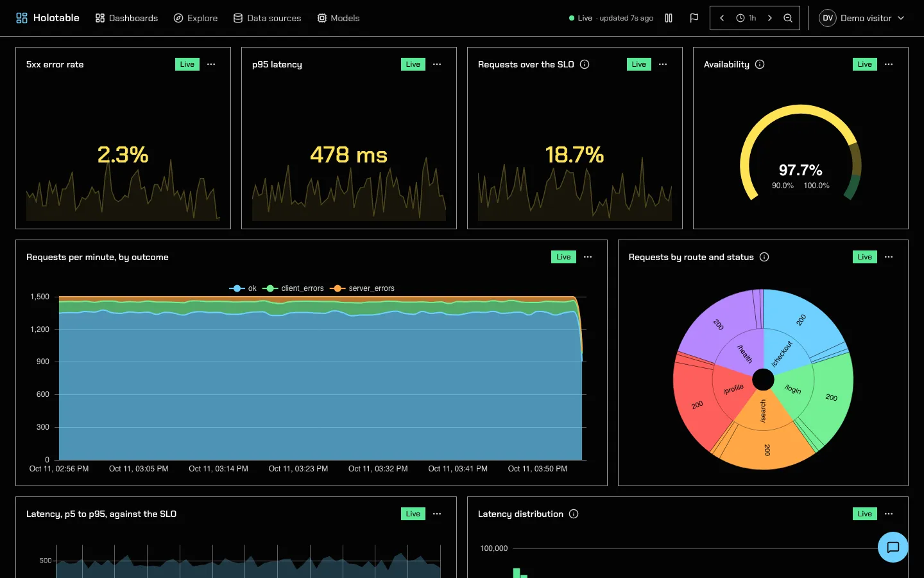
Task: Open the Dashboards menu
Action: click(x=126, y=18)
